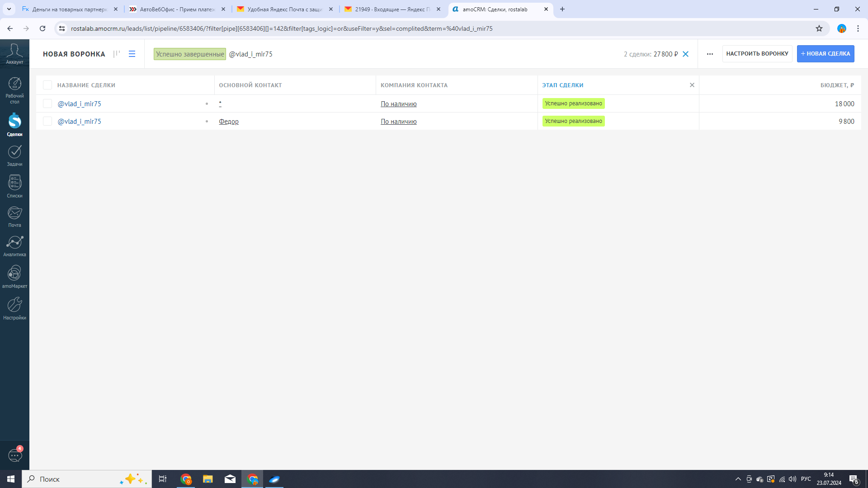
Task: Open @vlad_i_mir75 deal with Федор contact
Action: (80, 121)
